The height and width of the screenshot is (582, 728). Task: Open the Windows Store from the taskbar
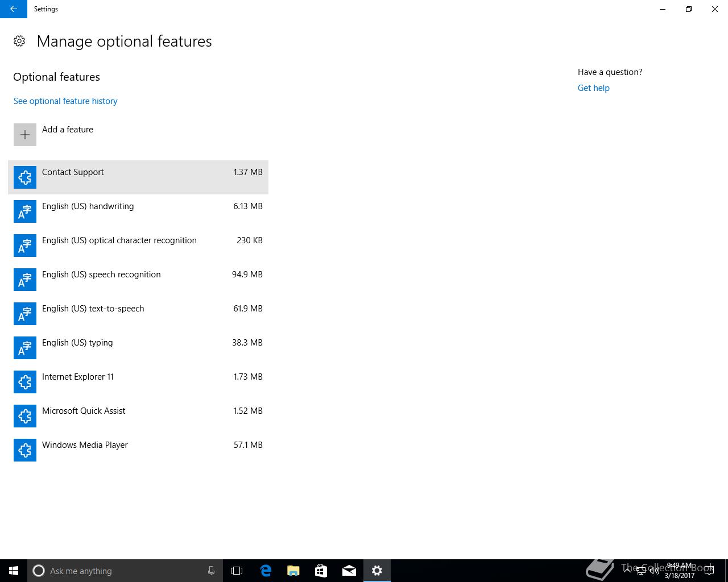(x=321, y=571)
